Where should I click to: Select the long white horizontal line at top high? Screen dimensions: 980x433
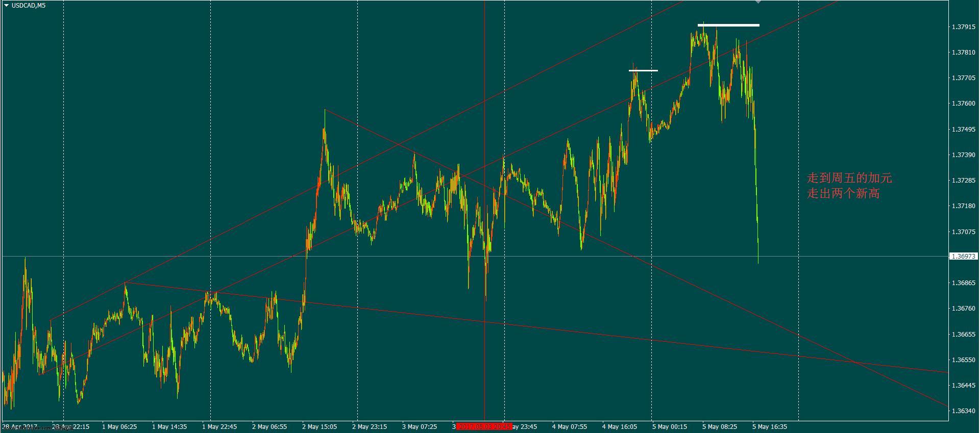(x=728, y=25)
